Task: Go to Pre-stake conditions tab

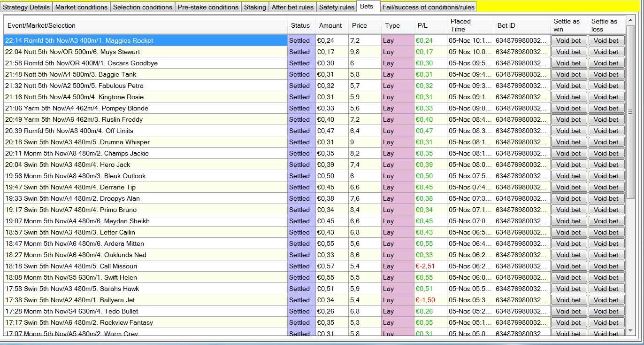Action: click(208, 7)
